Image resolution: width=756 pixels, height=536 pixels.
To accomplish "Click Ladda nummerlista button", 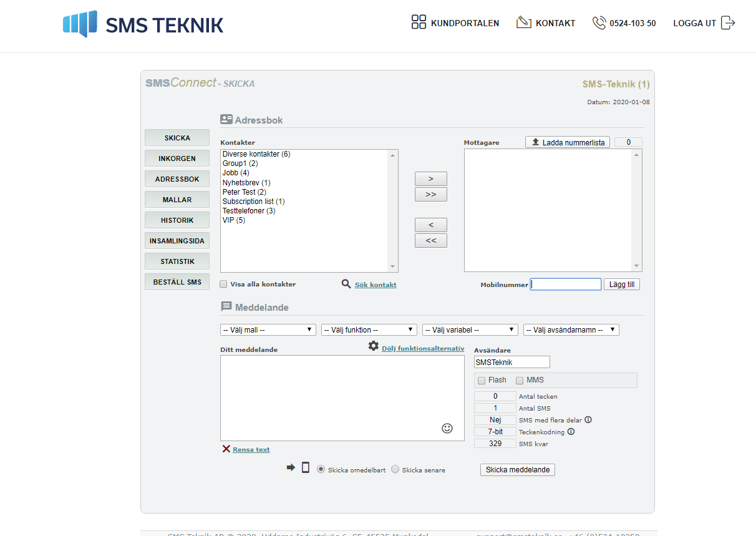I will pos(568,142).
